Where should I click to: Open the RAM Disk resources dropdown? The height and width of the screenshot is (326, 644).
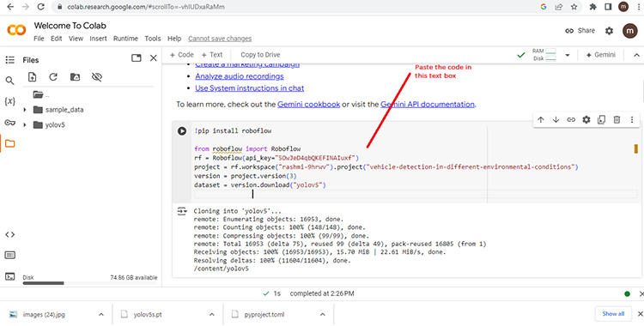click(568, 55)
